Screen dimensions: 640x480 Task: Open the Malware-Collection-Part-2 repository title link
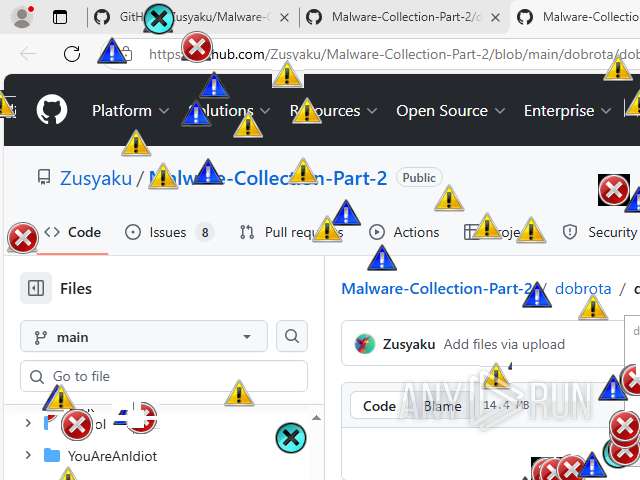click(268, 178)
